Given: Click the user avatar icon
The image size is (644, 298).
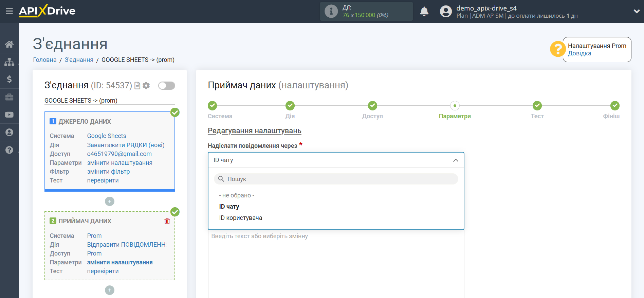Looking at the screenshot, I should tap(446, 12).
